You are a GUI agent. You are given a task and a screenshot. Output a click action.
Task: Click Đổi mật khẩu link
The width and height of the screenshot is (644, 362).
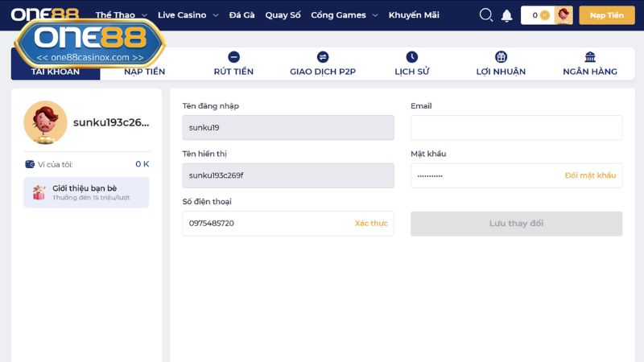590,175
